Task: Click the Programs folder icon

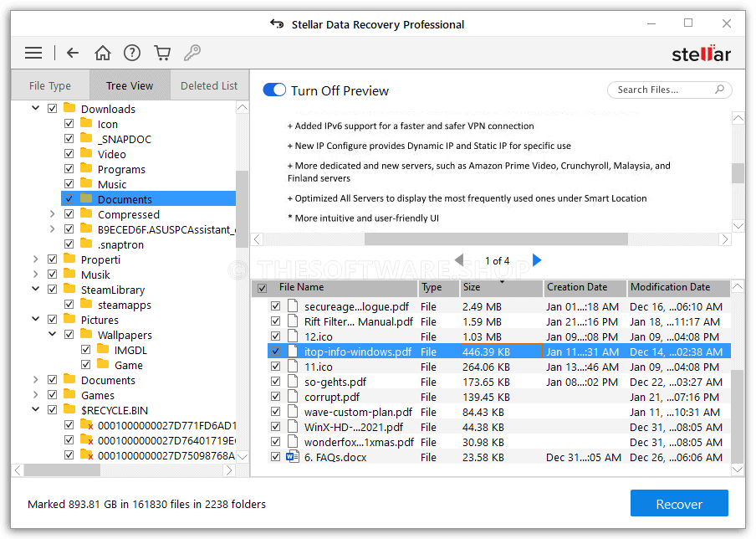Action: click(86, 168)
